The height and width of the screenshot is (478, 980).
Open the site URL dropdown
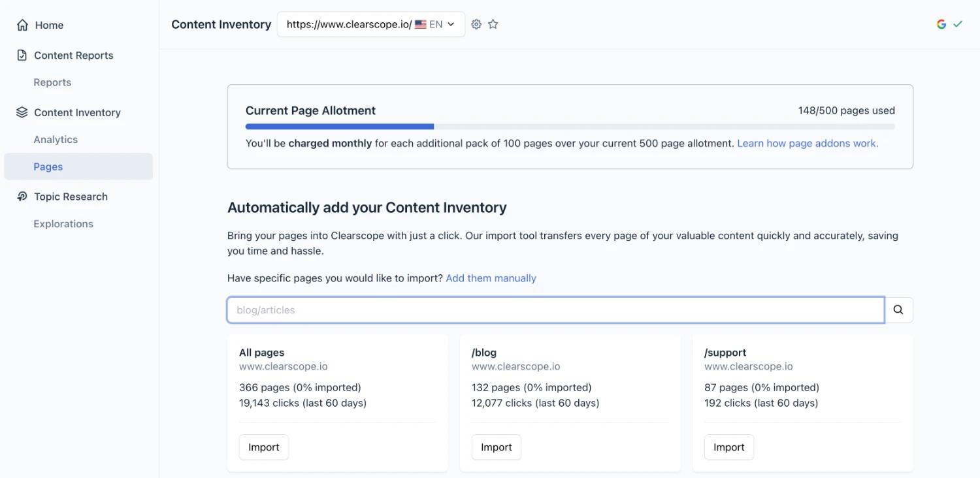[371, 24]
